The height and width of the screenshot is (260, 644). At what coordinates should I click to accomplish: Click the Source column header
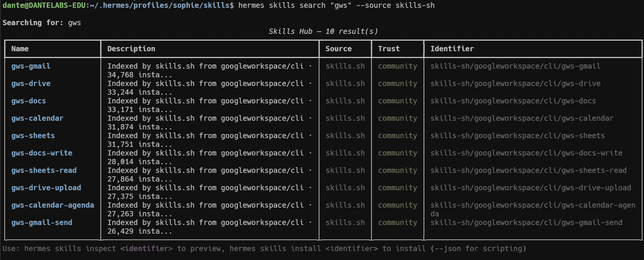pyautogui.click(x=338, y=49)
